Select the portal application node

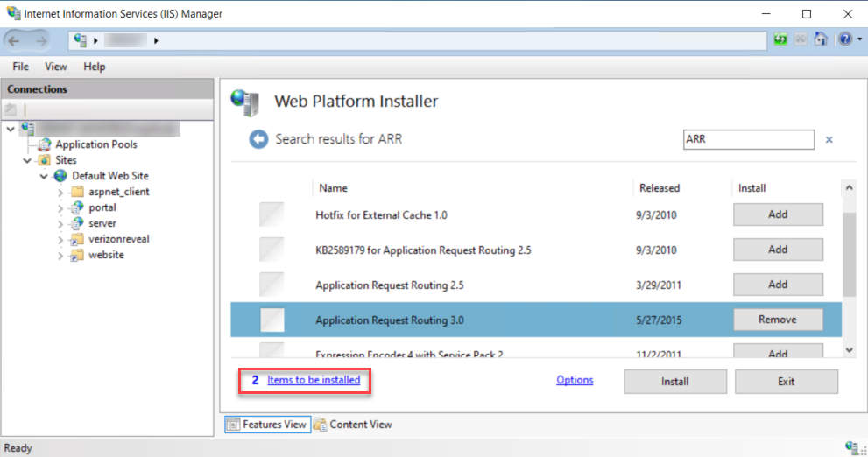click(x=102, y=207)
